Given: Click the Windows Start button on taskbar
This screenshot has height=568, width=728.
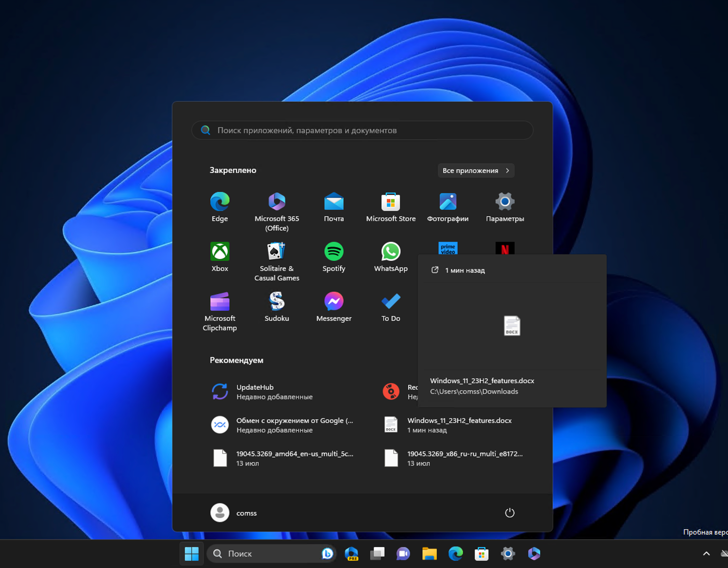Looking at the screenshot, I should [x=192, y=553].
